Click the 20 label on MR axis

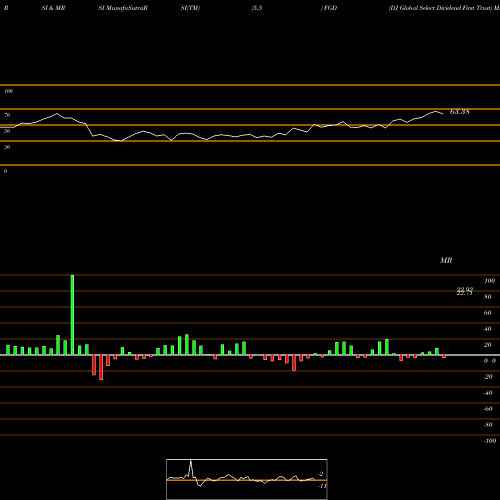coord(488,345)
